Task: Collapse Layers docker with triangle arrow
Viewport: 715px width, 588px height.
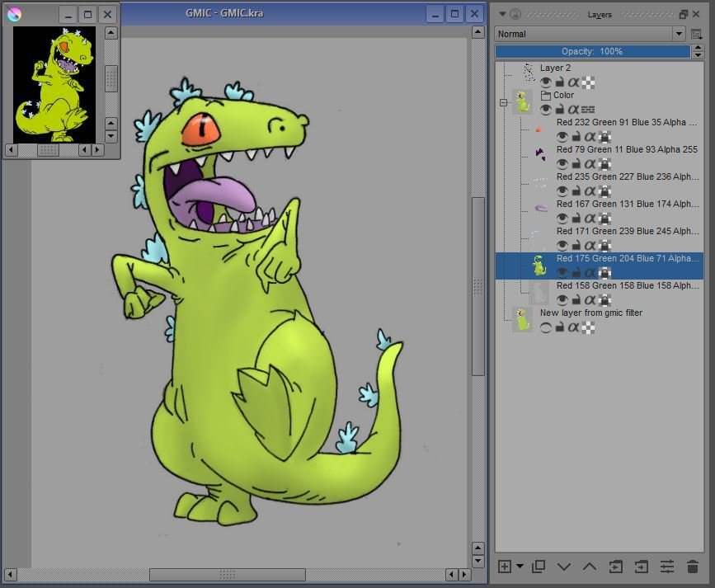Action: 502,14
